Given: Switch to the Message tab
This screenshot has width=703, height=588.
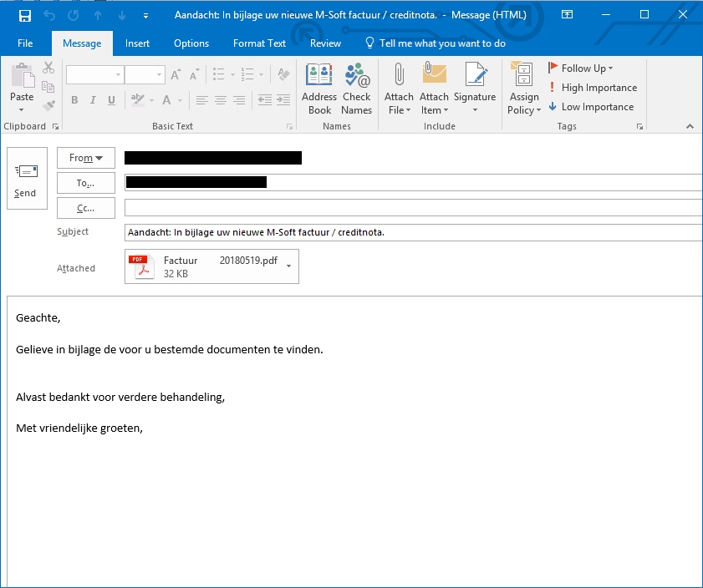Looking at the screenshot, I should [82, 43].
